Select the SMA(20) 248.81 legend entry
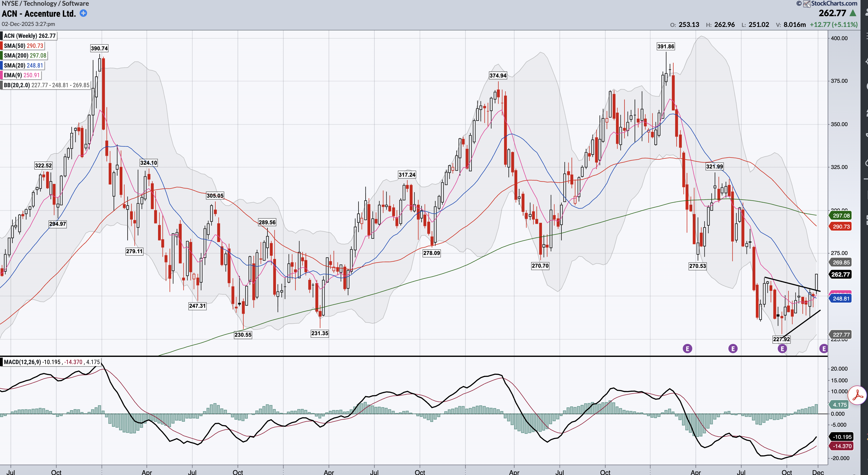868x475 pixels. [23, 65]
